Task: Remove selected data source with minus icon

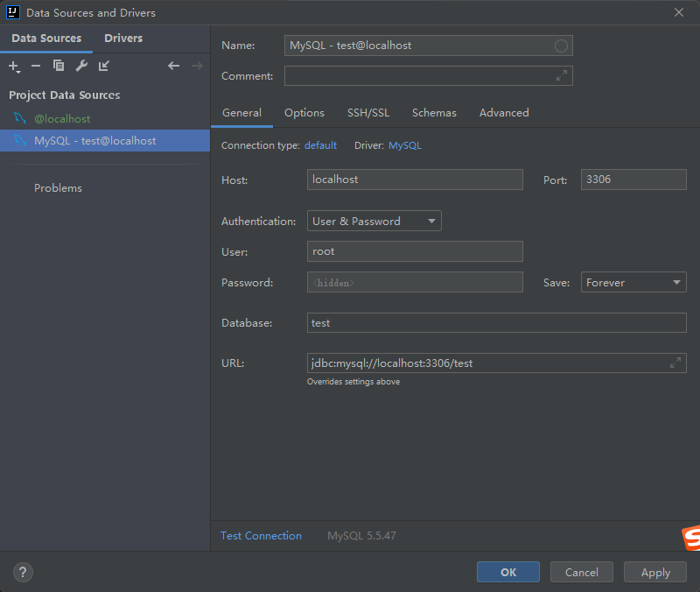Action: [36, 67]
